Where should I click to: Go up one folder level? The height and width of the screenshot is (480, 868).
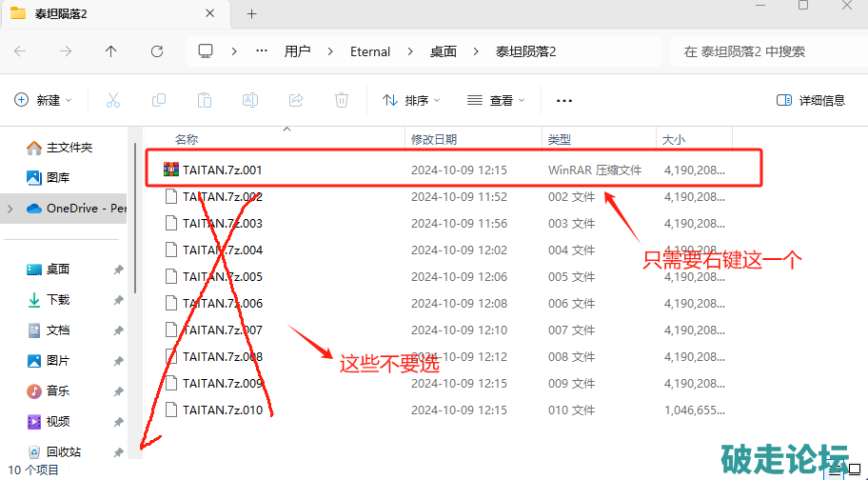111,51
